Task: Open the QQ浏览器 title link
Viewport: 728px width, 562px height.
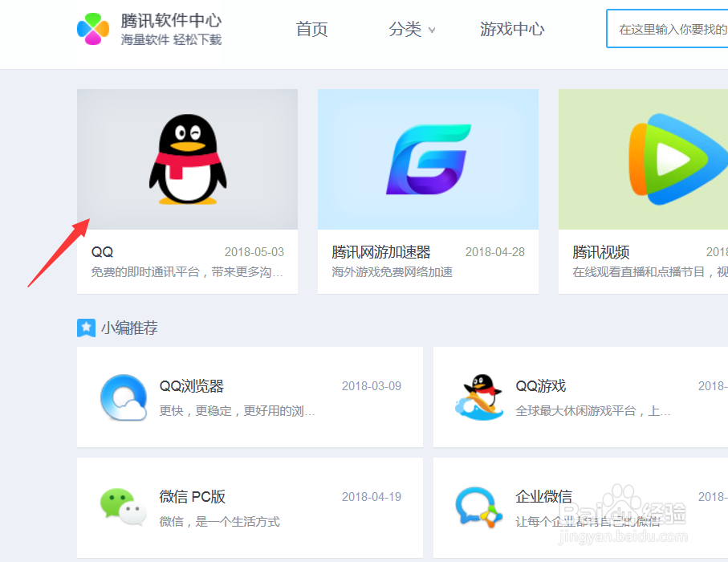Action: click(191, 386)
